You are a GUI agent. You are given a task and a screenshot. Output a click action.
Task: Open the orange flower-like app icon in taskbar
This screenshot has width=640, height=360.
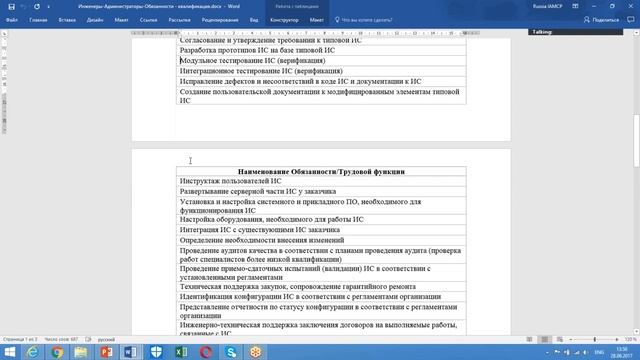[256, 352]
